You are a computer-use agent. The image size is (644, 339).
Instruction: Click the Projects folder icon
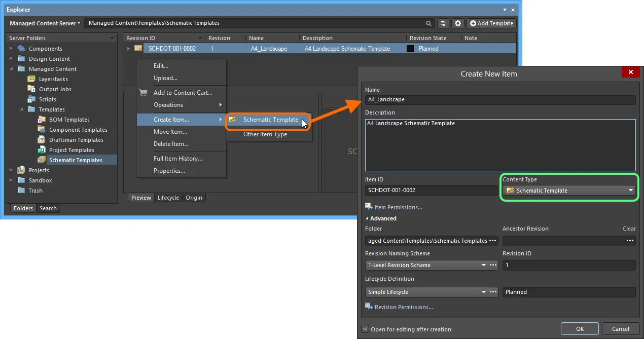pyautogui.click(x=21, y=170)
